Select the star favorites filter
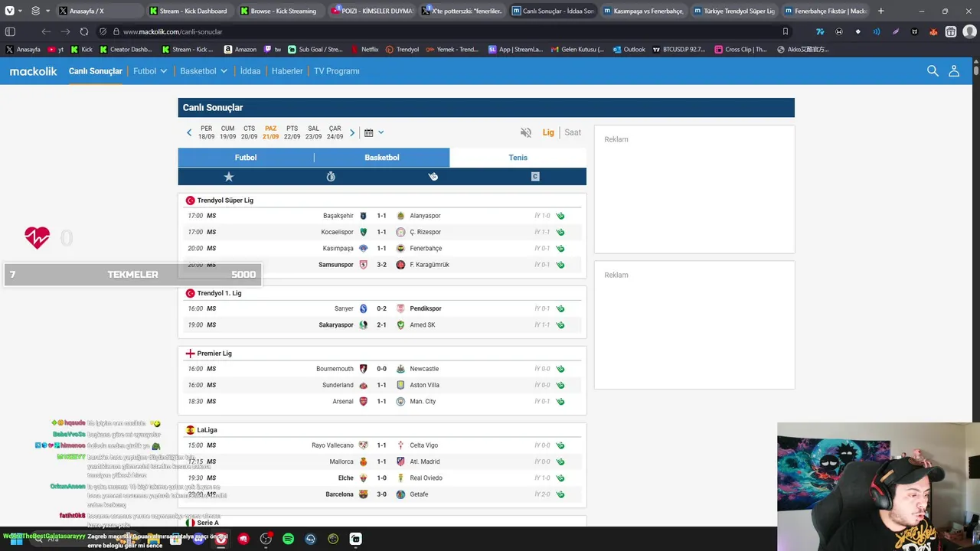 (x=228, y=177)
